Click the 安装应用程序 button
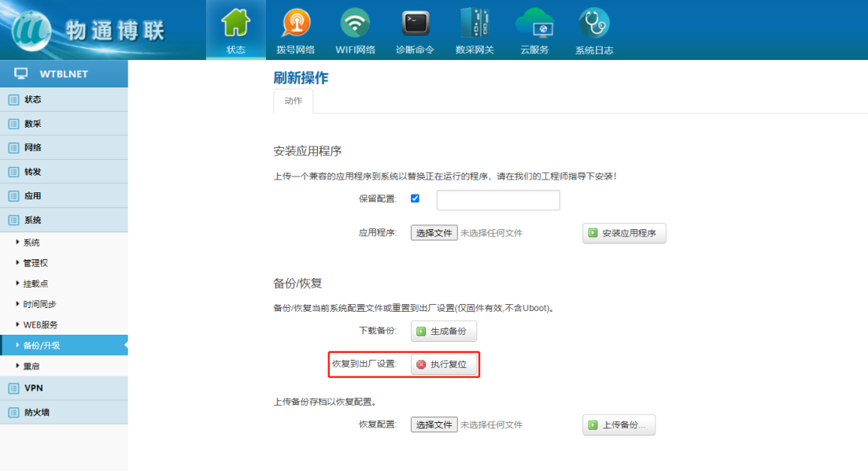This screenshot has height=471, width=868. (624, 233)
